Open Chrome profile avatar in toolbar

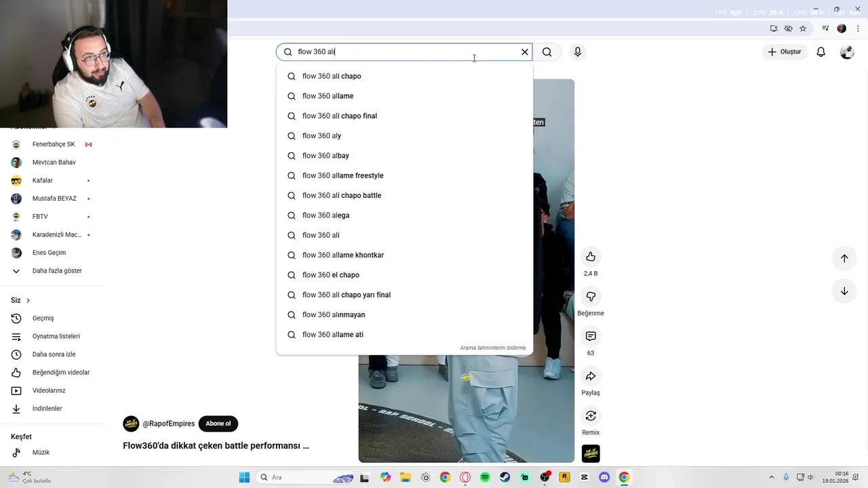click(842, 28)
